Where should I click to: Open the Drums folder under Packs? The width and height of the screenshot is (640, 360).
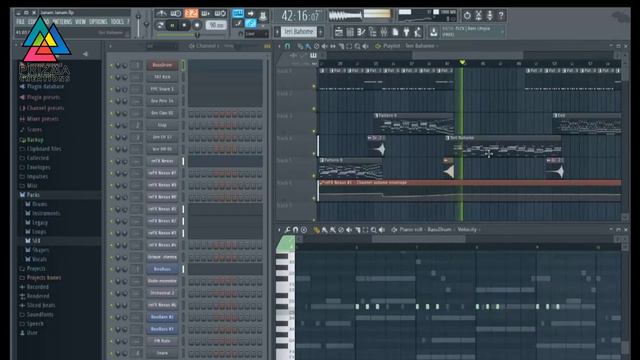tap(39, 204)
